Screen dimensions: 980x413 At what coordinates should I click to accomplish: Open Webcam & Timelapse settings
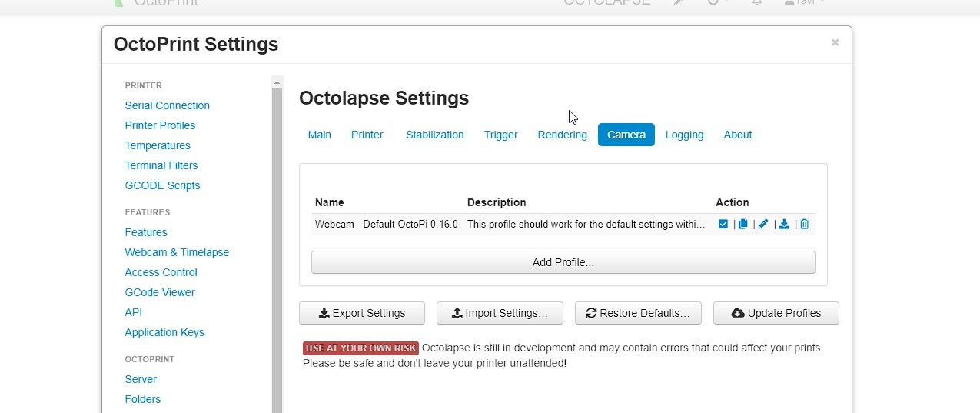177,252
